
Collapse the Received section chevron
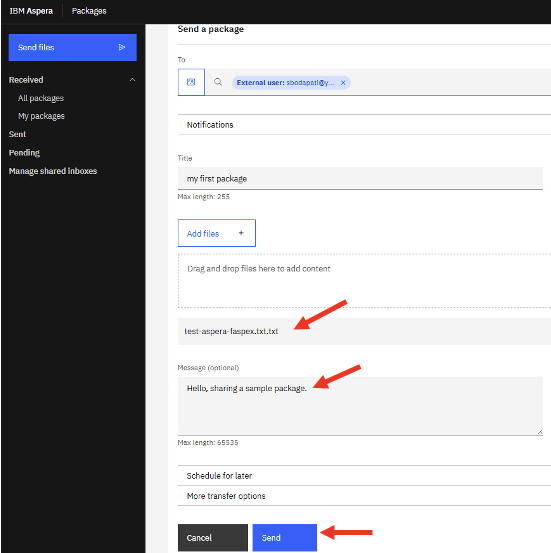coord(132,80)
